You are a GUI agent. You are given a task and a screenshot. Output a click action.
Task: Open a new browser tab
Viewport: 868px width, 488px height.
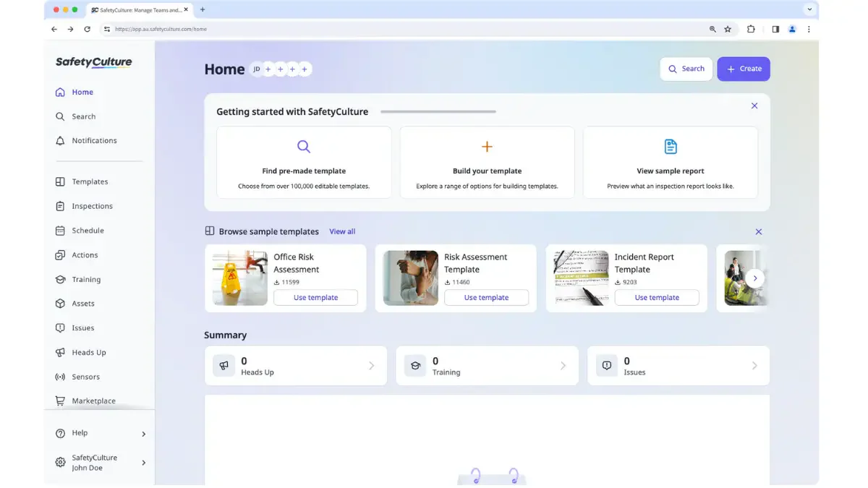[203, 9]
